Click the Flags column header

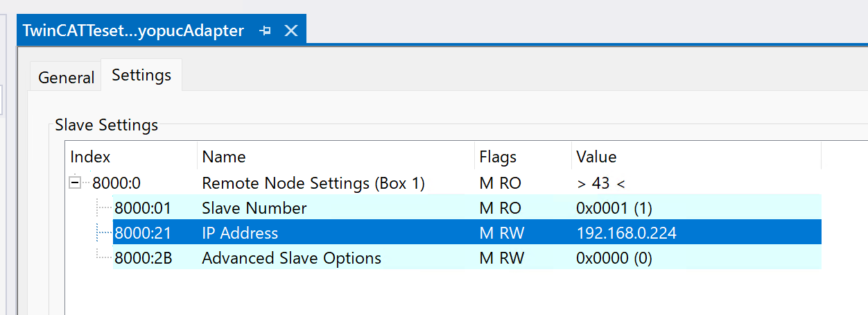498,157
